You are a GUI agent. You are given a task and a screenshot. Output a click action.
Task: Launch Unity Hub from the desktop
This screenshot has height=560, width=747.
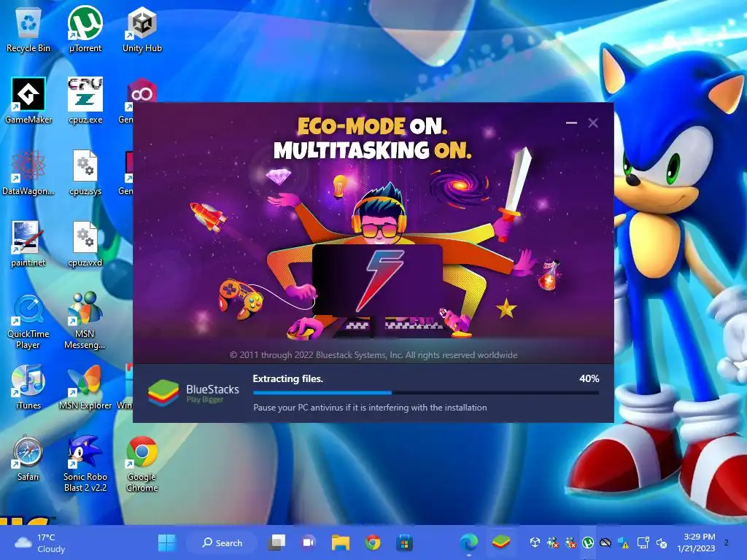coord(142,29)
